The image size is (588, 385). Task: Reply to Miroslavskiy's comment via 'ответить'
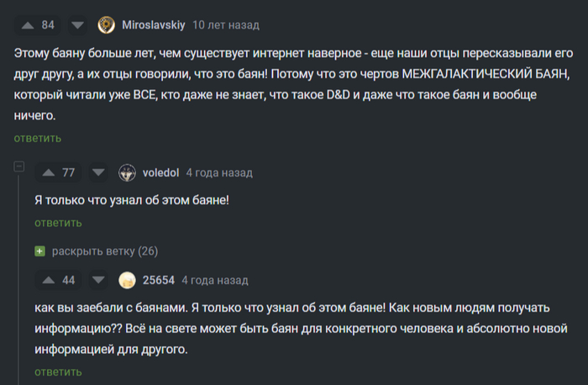click(37, 138)
